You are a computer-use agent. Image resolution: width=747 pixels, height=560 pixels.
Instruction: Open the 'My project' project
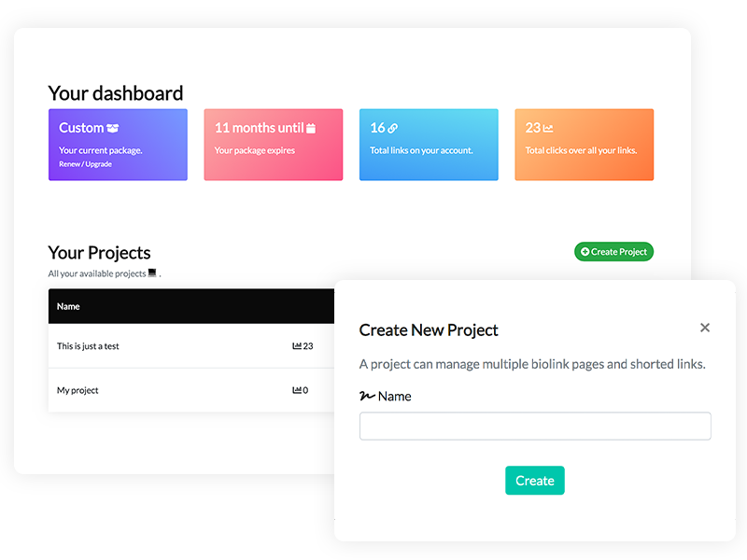coord(78,390)
